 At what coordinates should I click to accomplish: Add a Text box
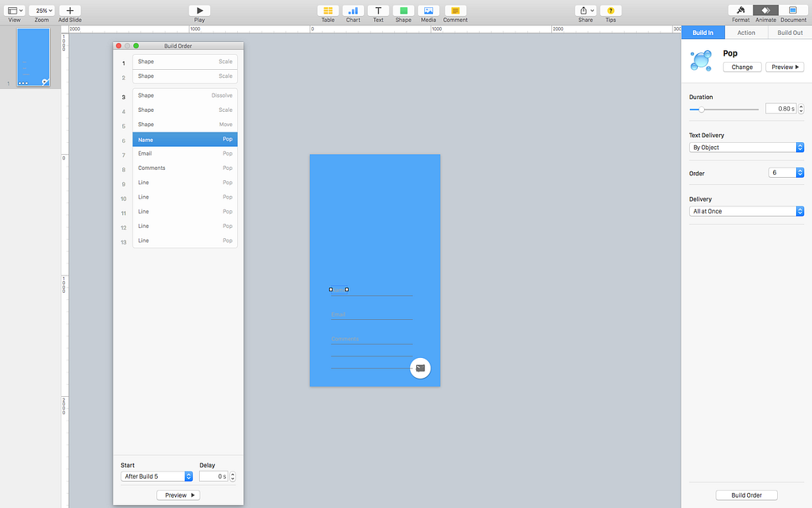coord(378,10)
